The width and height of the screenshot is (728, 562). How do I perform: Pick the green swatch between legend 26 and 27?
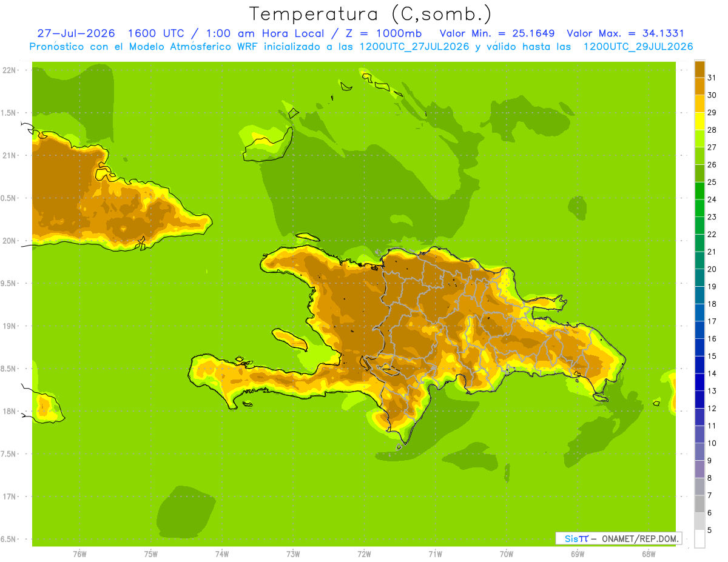[699, 156]
